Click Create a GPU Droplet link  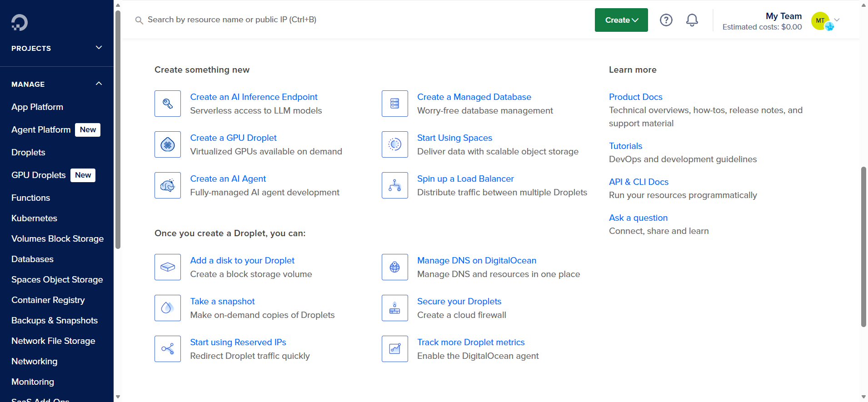coord(233,138)
